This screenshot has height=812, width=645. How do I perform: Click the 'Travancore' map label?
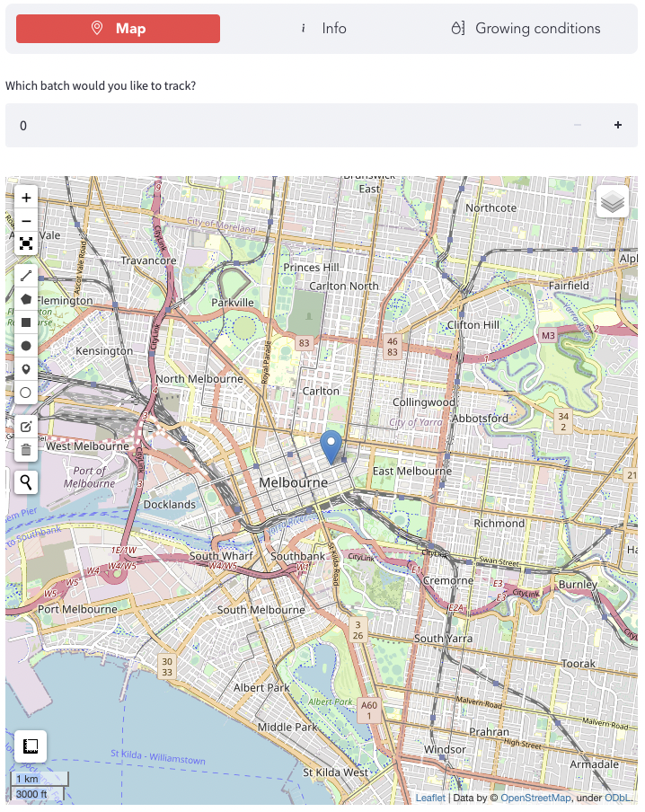click(148, 260)
